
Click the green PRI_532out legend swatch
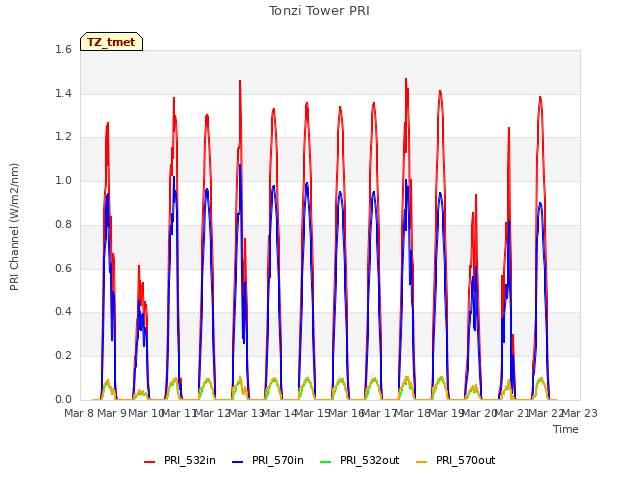tap(326, 462)
